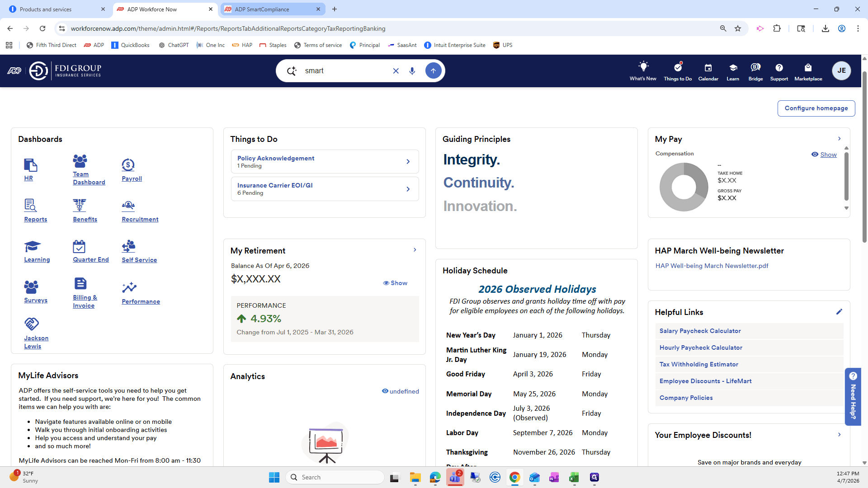Open the Surveys dashboard icon
Image resolution: width=868 pixels, height=488 pixels.
(31, 287)
